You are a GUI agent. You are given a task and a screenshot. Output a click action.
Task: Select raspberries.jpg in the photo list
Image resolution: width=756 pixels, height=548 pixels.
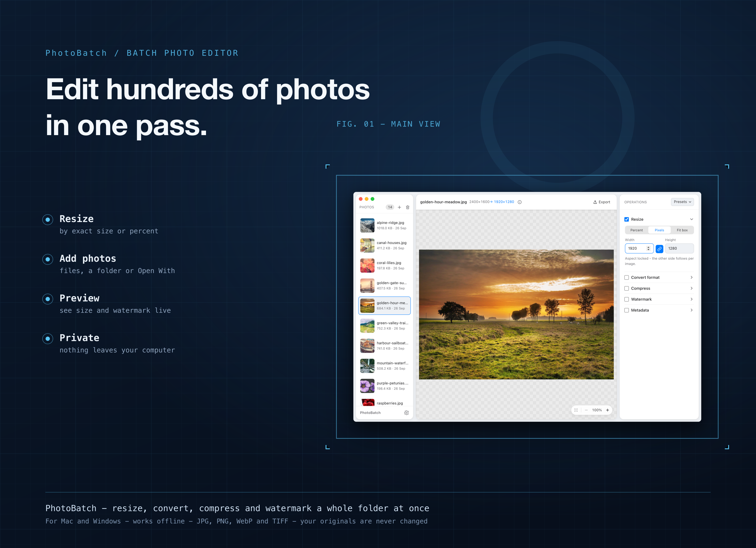coord(384,402)
